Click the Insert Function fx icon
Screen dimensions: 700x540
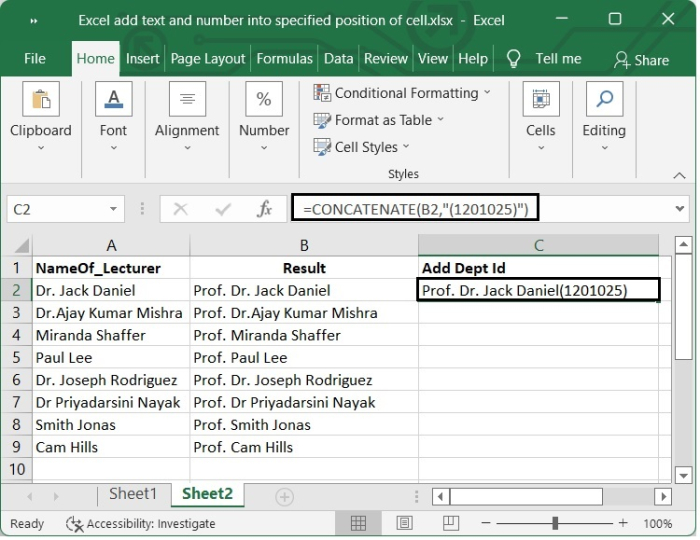click(x=265, y=209)
